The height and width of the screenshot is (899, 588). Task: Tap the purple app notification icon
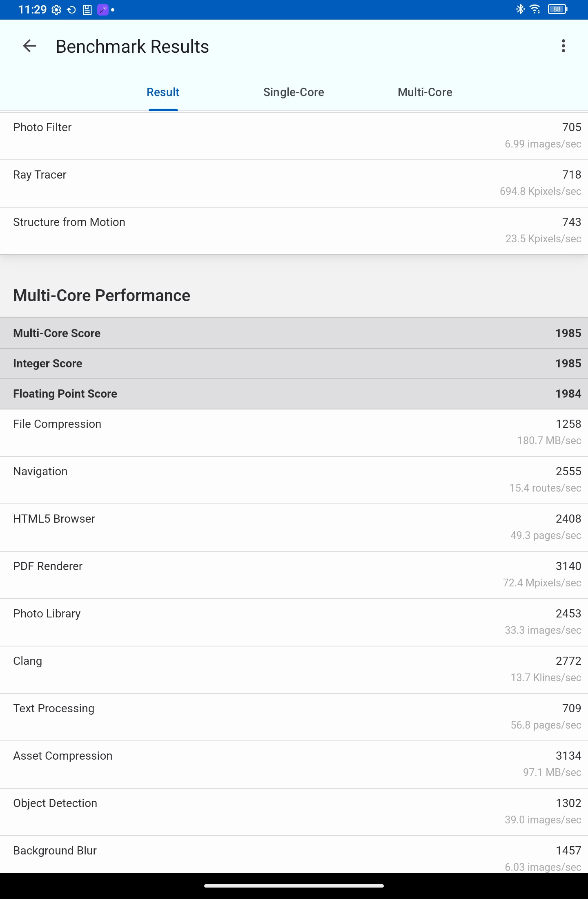point(102,10)
